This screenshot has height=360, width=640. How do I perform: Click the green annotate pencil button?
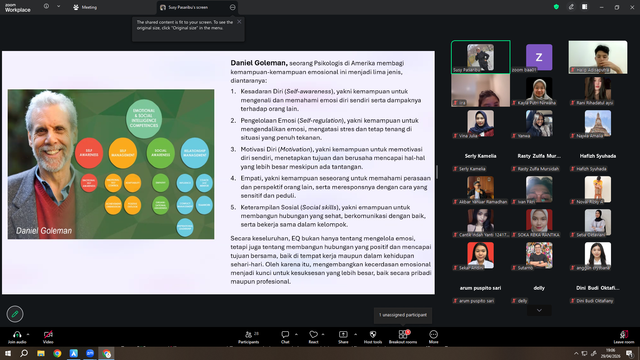[x=15, y=314]
